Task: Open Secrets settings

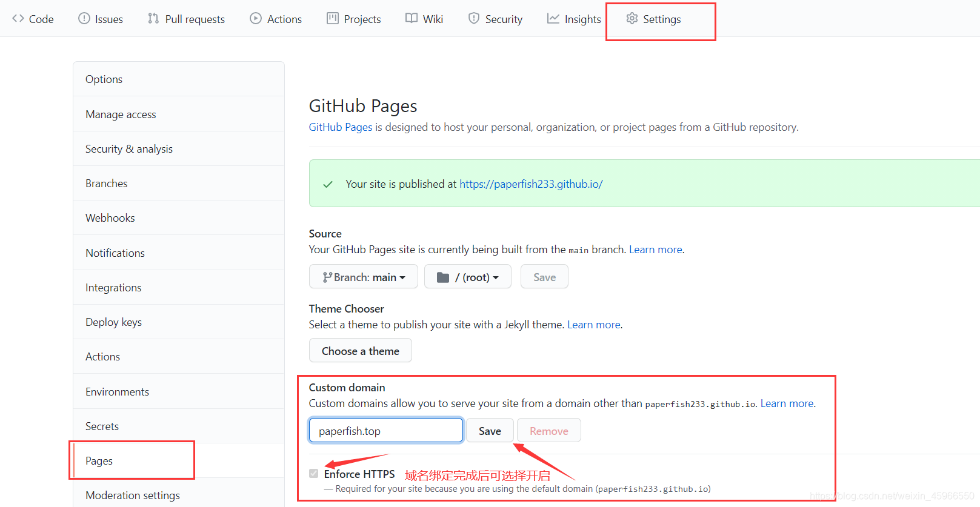Action: pyautogui.click(x=179, y=426)
